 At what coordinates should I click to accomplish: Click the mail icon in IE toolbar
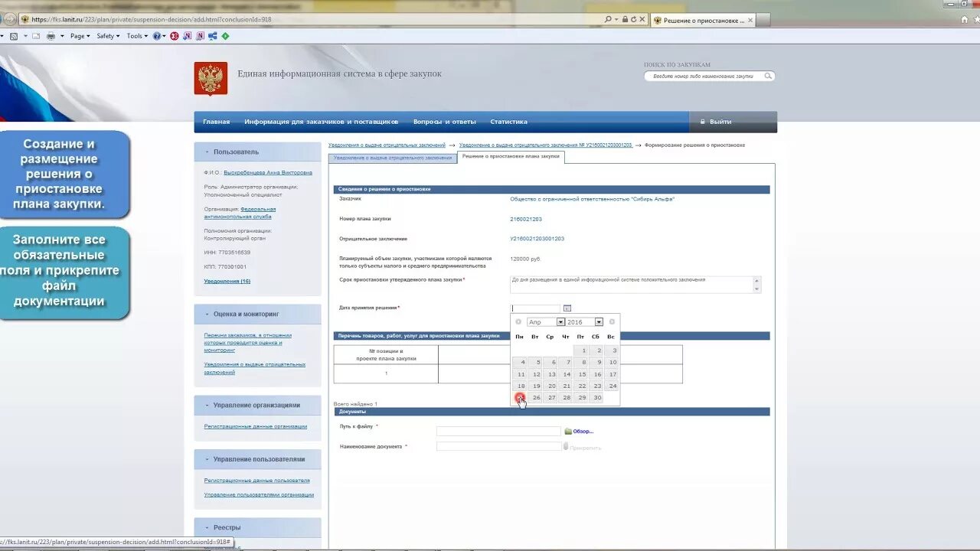[36, 36]
